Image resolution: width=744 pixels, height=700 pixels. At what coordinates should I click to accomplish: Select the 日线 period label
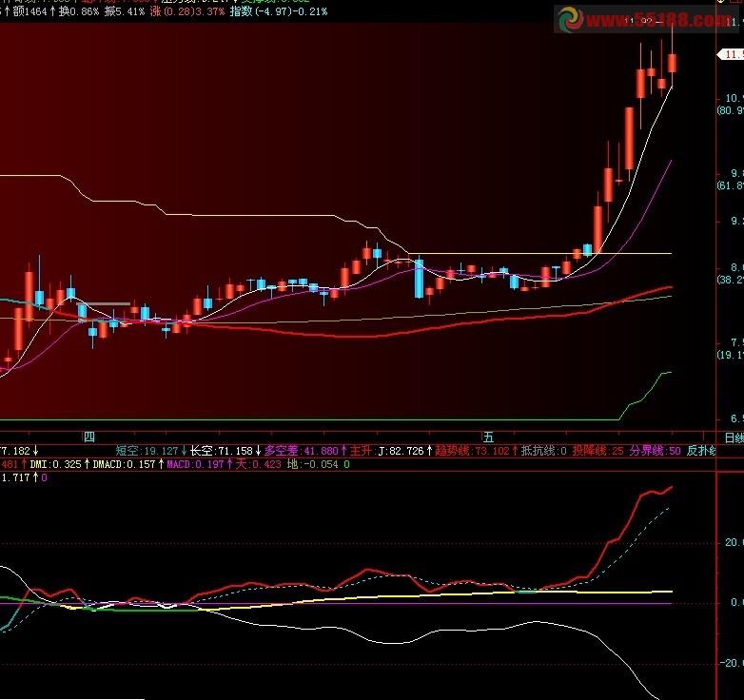[x=734, y=437]
